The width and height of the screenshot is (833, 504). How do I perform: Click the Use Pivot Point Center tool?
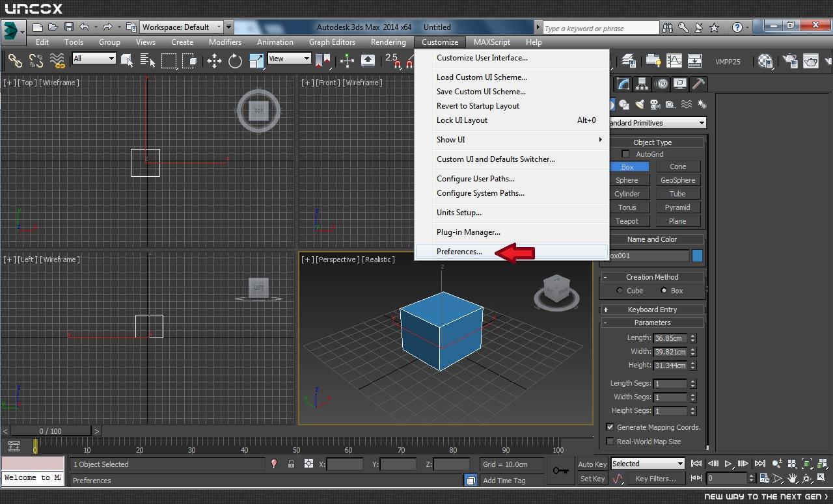coord(323,61)
